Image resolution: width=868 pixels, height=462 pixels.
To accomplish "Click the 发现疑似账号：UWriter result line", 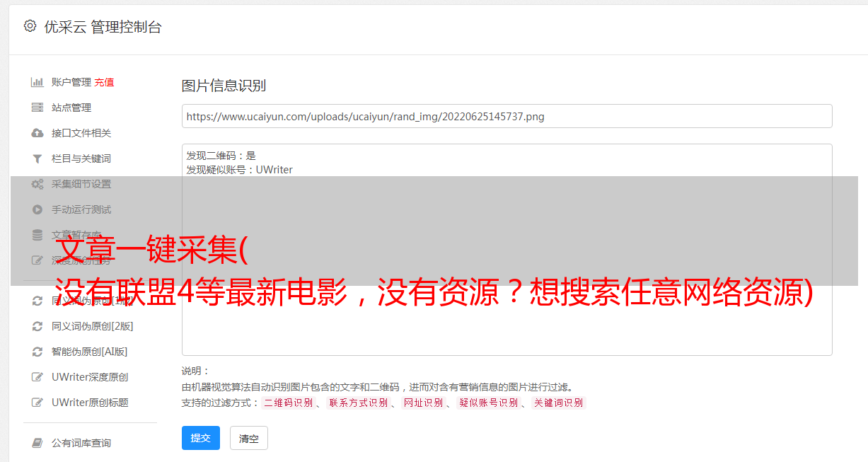I will coord(240,170).
